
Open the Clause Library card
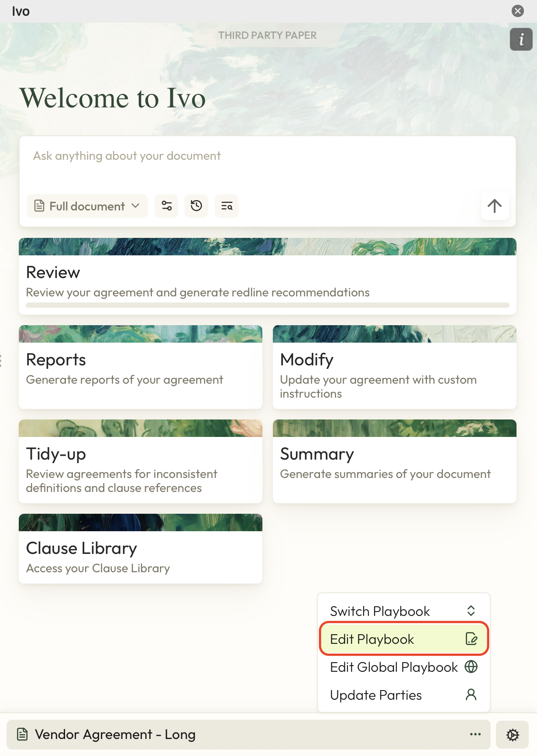[141, 549]
